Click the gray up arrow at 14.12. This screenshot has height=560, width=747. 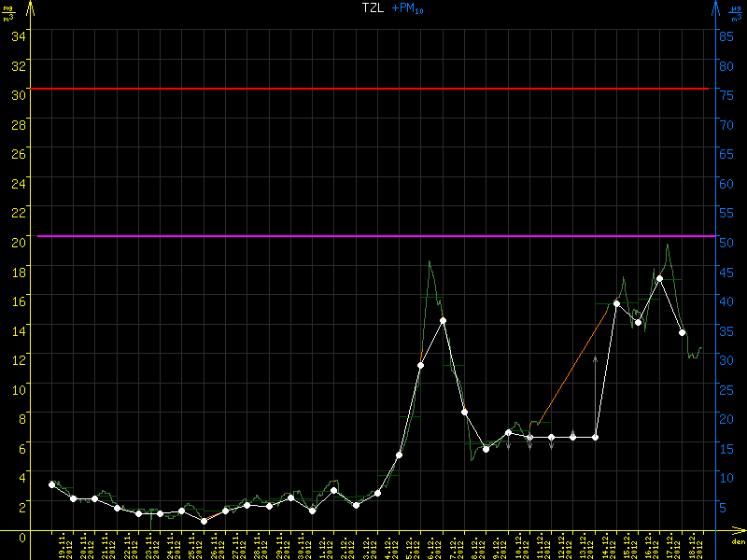595,360
